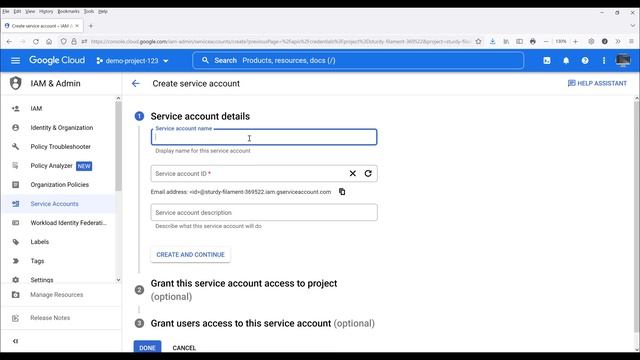
Task: Go to browser home page icon
Action: tap(49, 42)
